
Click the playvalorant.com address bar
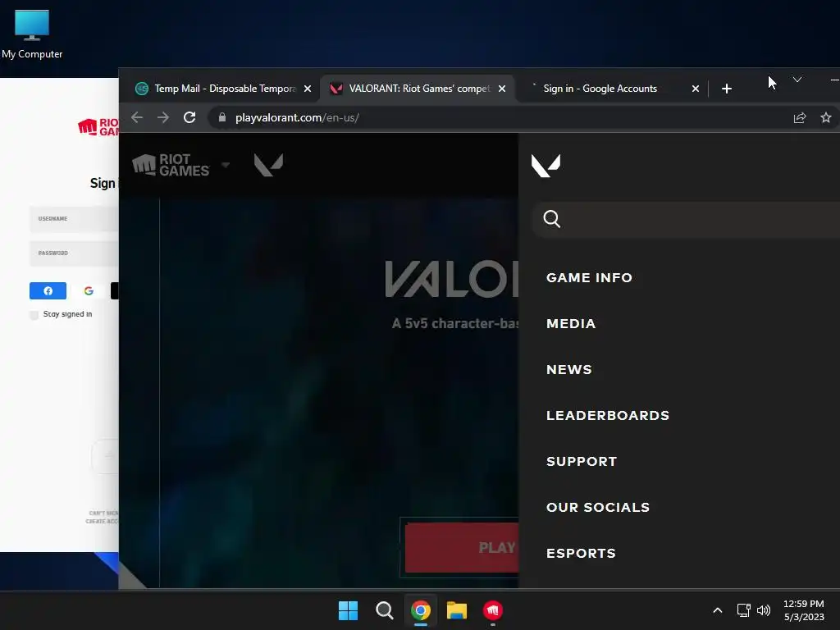tap(498, 117)
